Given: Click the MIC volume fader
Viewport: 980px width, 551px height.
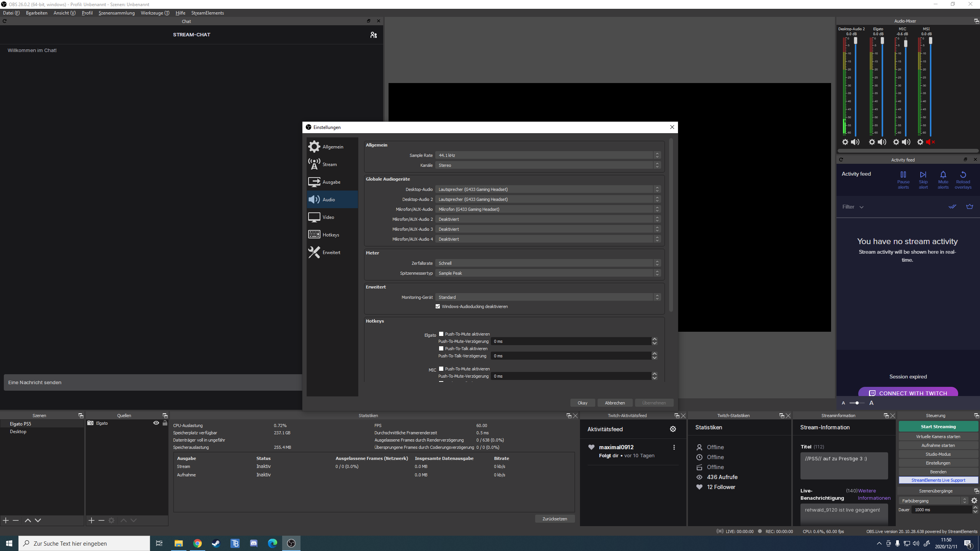Looking at the screenshot, I should [906, 44].
